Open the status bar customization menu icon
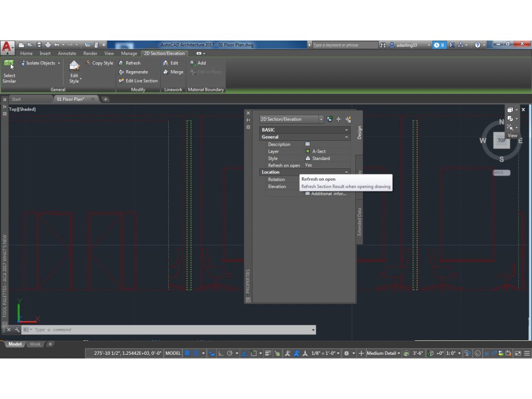The width and height of the screenshot is (532, 399). tap(527, 353)
